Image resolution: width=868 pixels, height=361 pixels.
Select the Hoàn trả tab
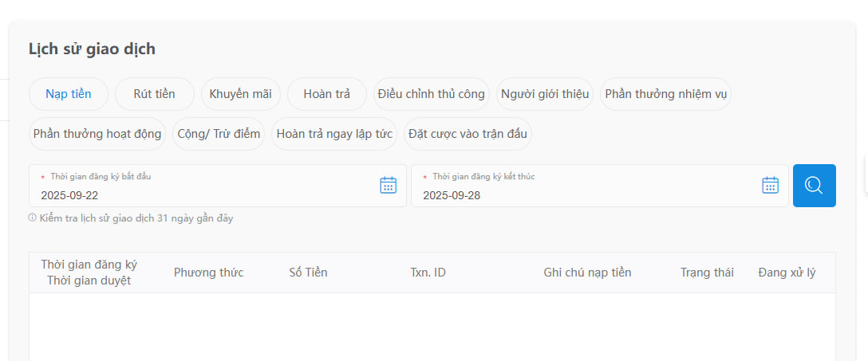point(326,94)
